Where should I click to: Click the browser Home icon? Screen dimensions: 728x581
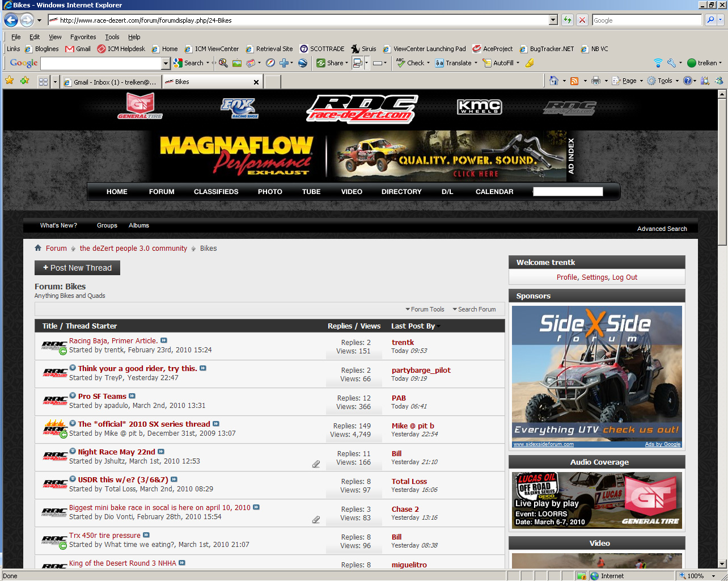pyautogui.click(x=554, y=81)
